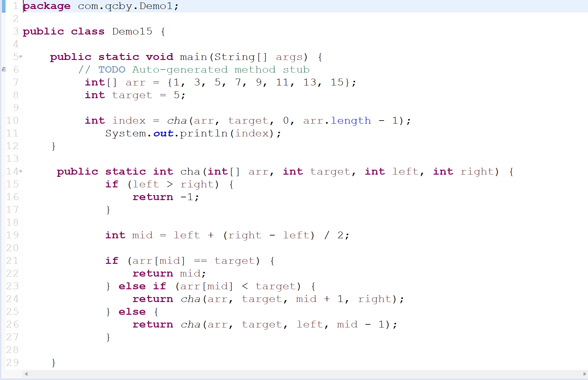Viewport: 588px width, 380px height.
Task: Click line number 19 in the gutter
Action: click(x=12, y=235)
